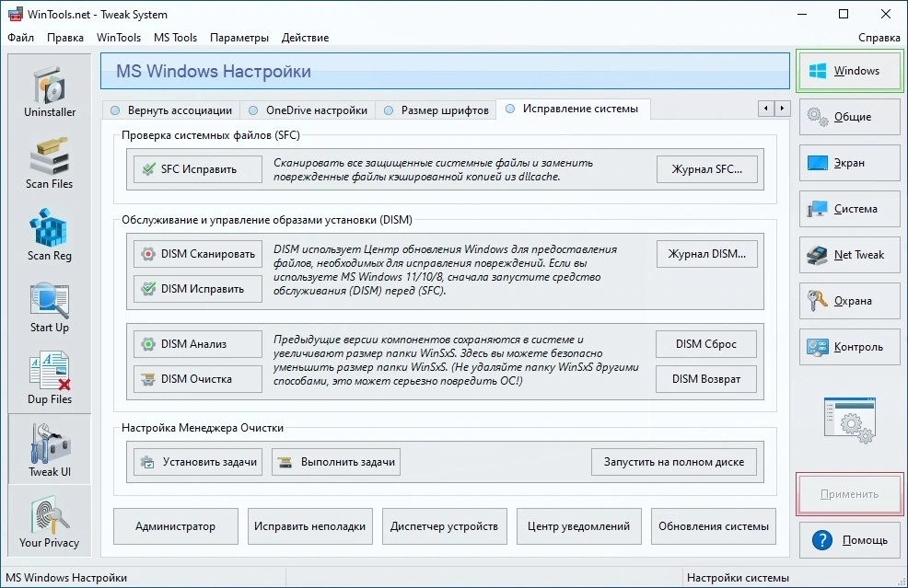Open the Net Tweak category
Image resolution: width=908 pixels, height=588 pixels.
pos(849,255)
